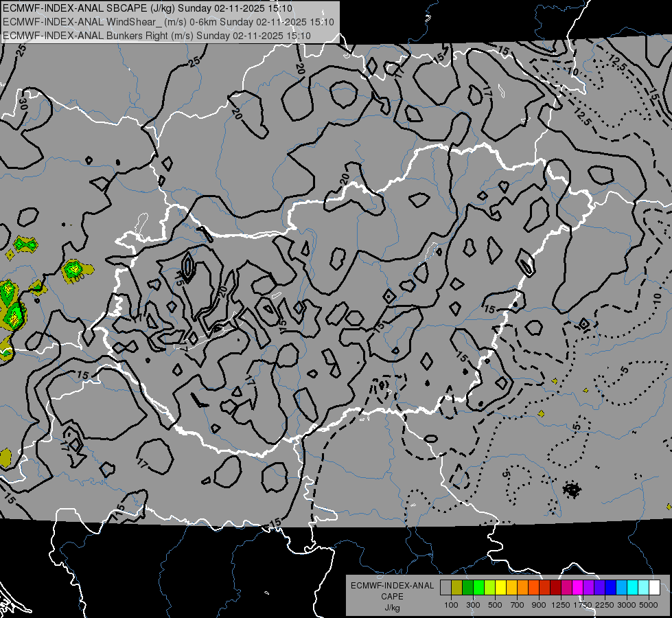The width and height of the screenshot is (672, 618).
Task: Select the dark red legend swatch
Action: click(x=556, y=587)
